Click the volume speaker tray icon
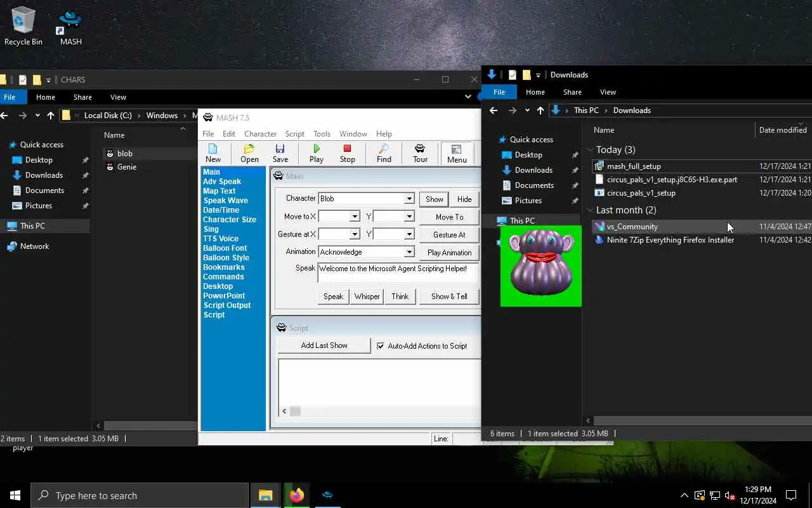Viewport: 812px width, 508px height. coord(730,495)
